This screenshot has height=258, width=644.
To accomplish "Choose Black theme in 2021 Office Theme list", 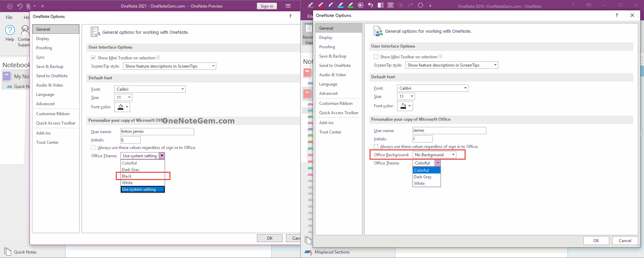I will (143, 176).
